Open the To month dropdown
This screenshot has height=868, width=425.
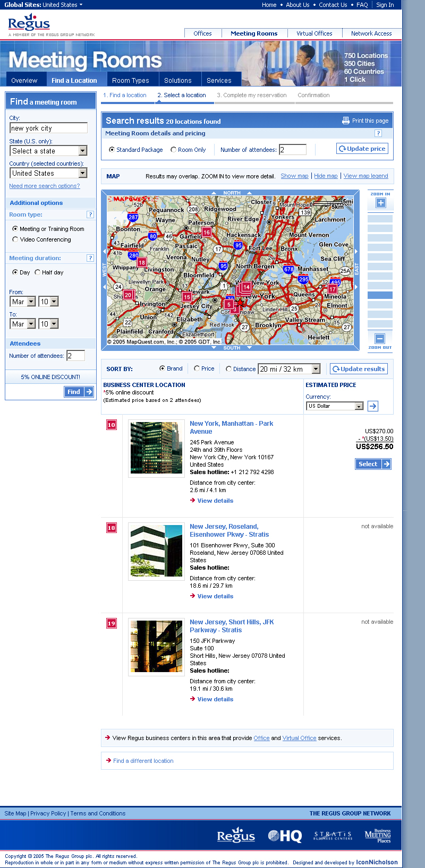(x=23, y=324)
